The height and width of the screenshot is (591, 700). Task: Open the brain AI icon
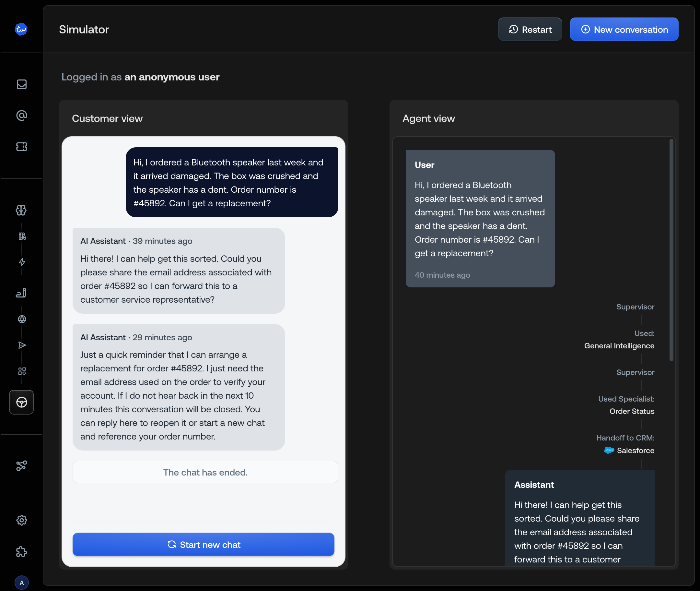pyautogui.click(x=22, y=210)
